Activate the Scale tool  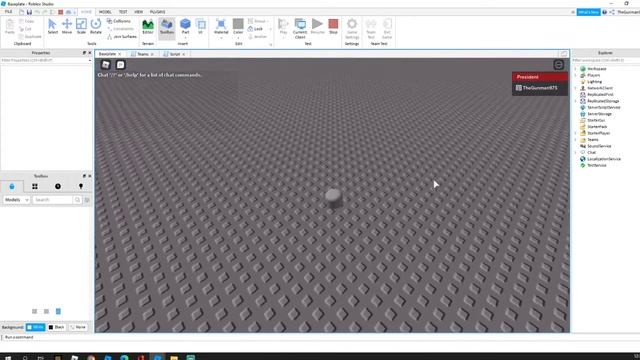(x=81, y=26)
